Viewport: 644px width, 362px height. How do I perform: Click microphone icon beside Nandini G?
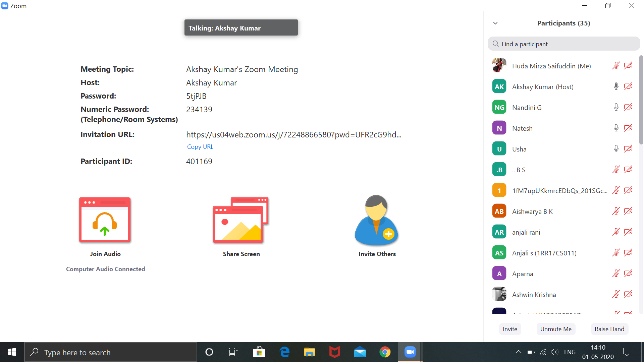(616, 107)
